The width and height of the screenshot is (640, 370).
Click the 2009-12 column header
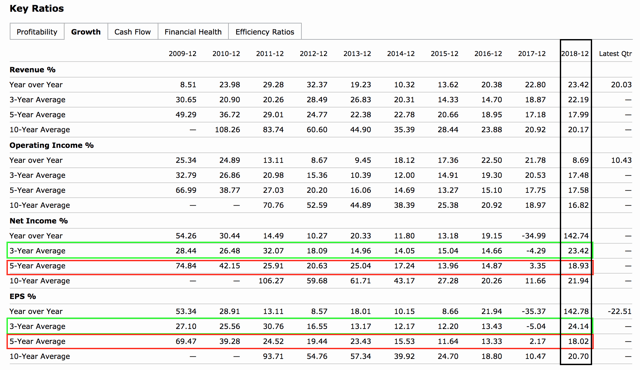[182, 54]
